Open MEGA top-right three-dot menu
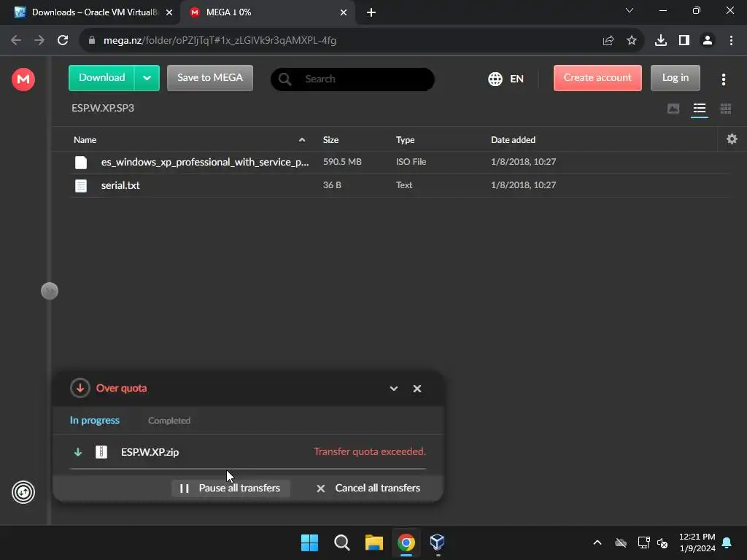This screenshot has height=560, width=747. (723, 79)
